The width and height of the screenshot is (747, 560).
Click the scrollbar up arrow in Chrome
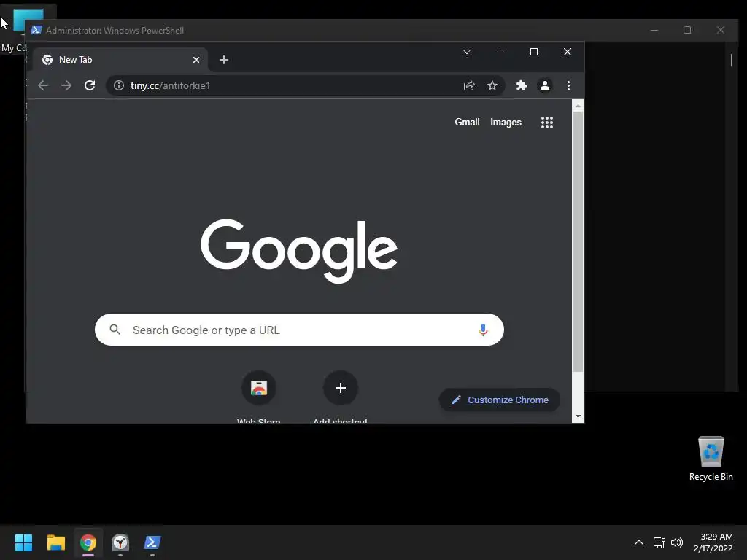[x=578, y=106]
